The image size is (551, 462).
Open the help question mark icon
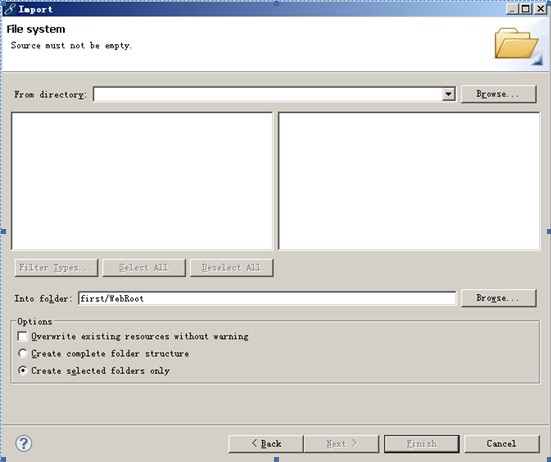tap(24, 443)
